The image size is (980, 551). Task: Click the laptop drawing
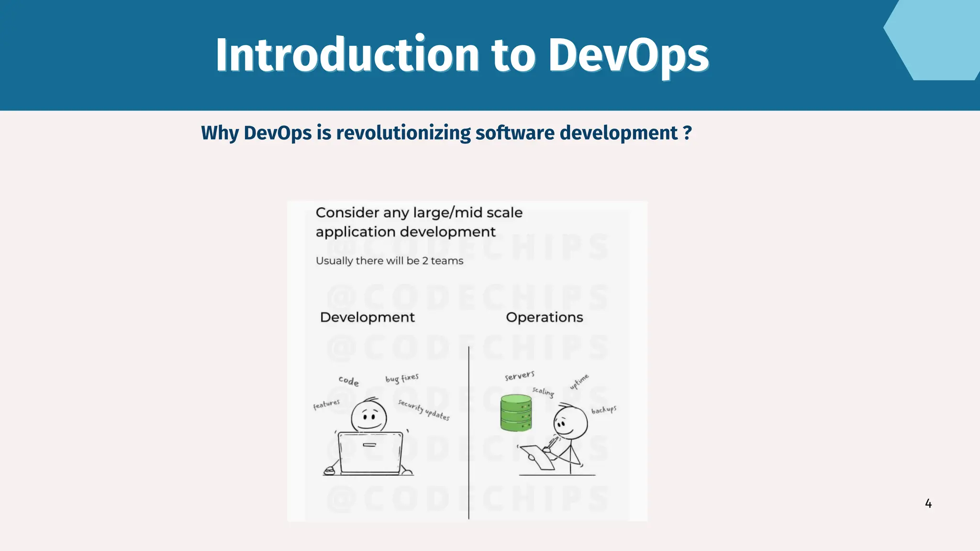pos(370,452)
